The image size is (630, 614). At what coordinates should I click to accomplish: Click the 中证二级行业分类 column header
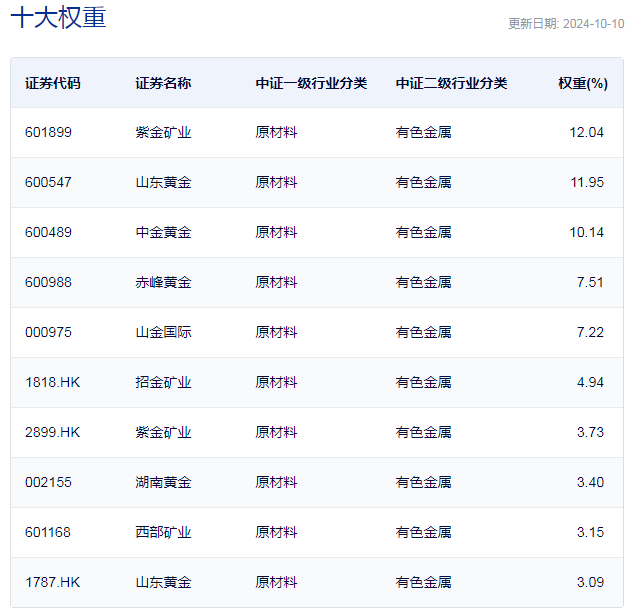click(x=451, y=83)
